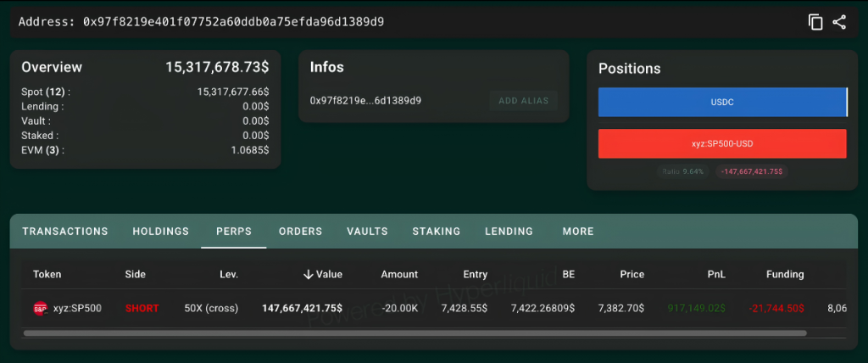Click the 7,428.55$ entry price cell

pos(465,308)
